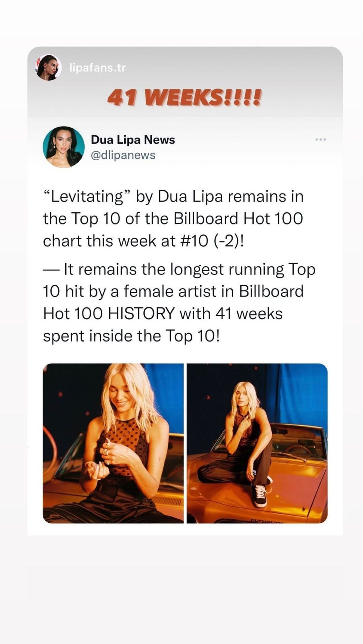363x644 pixels.
Task: Click the Dua Lipa News display name
Action: click(133, 140)
